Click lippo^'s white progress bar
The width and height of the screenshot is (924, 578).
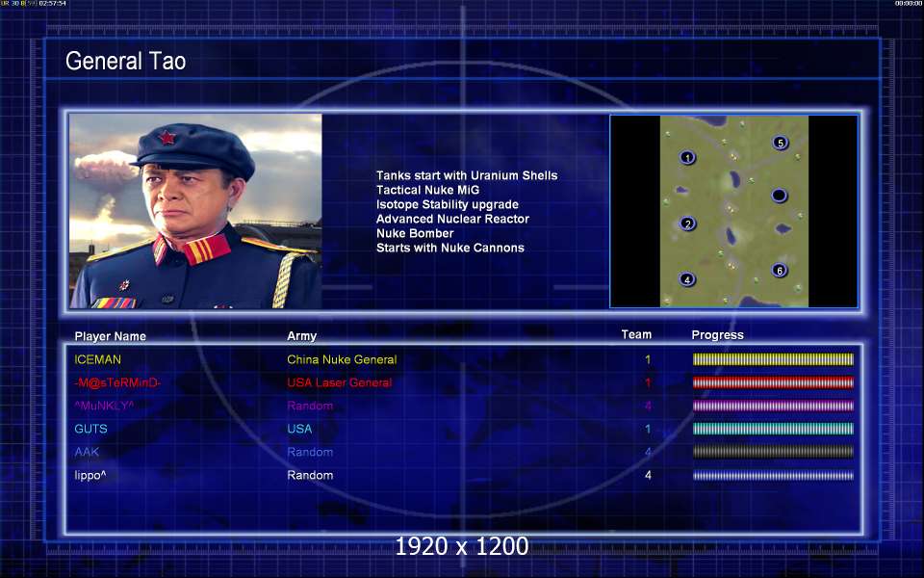click(x=773, y=475)
